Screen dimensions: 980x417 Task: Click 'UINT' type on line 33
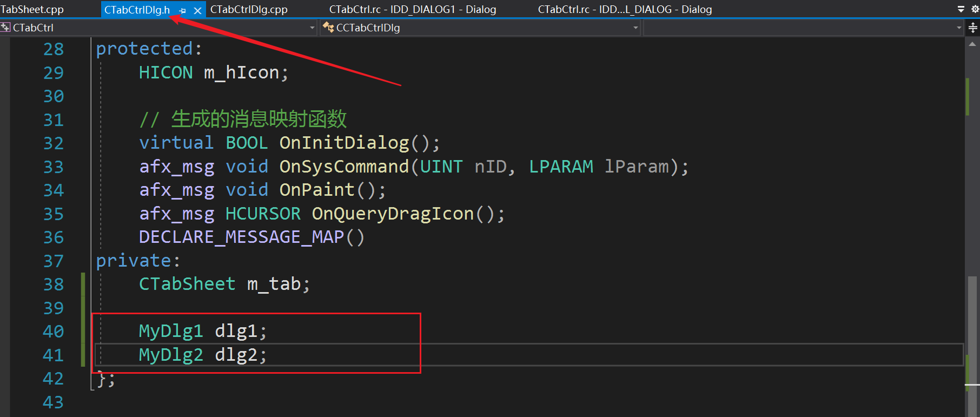coord(441,167)
